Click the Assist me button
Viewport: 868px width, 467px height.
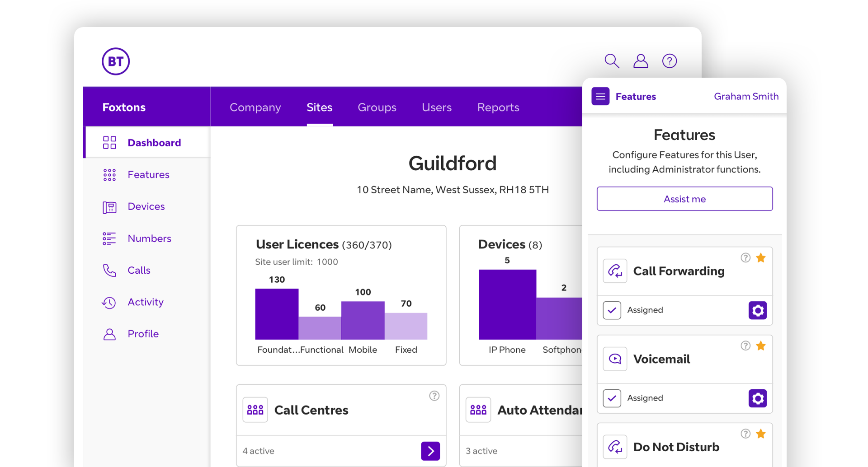(x=684, y=199)
